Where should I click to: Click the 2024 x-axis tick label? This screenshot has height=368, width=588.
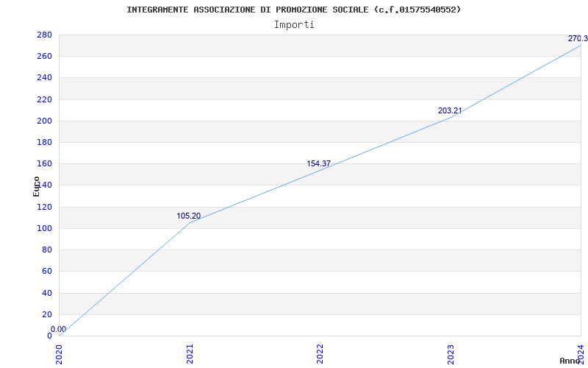click(x=581, y=354)
